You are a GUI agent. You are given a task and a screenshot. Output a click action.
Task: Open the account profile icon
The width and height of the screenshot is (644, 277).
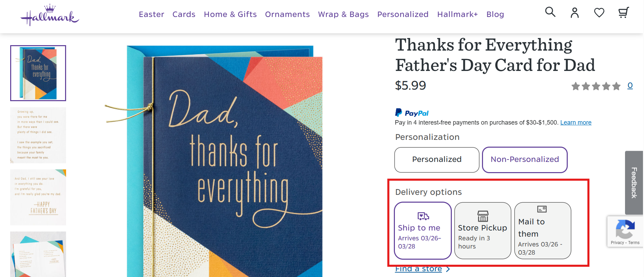click(x=575, y=13)
